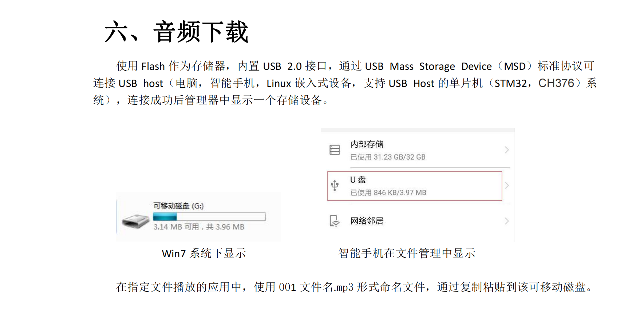This screenshot has width=644, height=335.
Task: Click the 001 文件名.mp3 text
Action: point(316,287)
